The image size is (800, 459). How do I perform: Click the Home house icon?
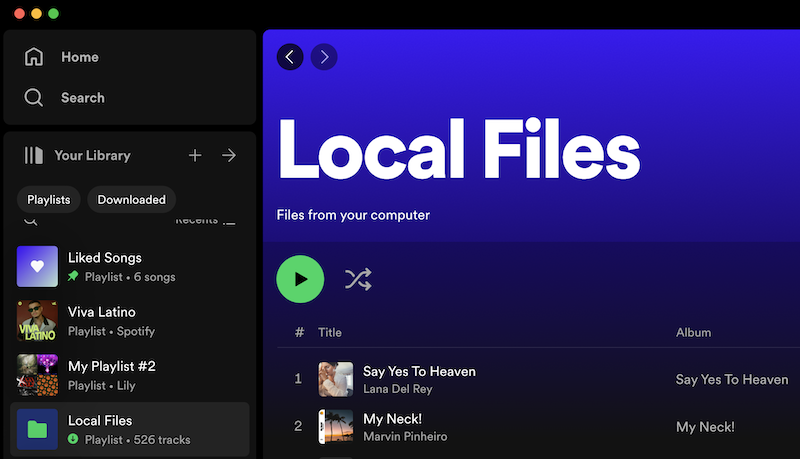click(x=34, y=57)
